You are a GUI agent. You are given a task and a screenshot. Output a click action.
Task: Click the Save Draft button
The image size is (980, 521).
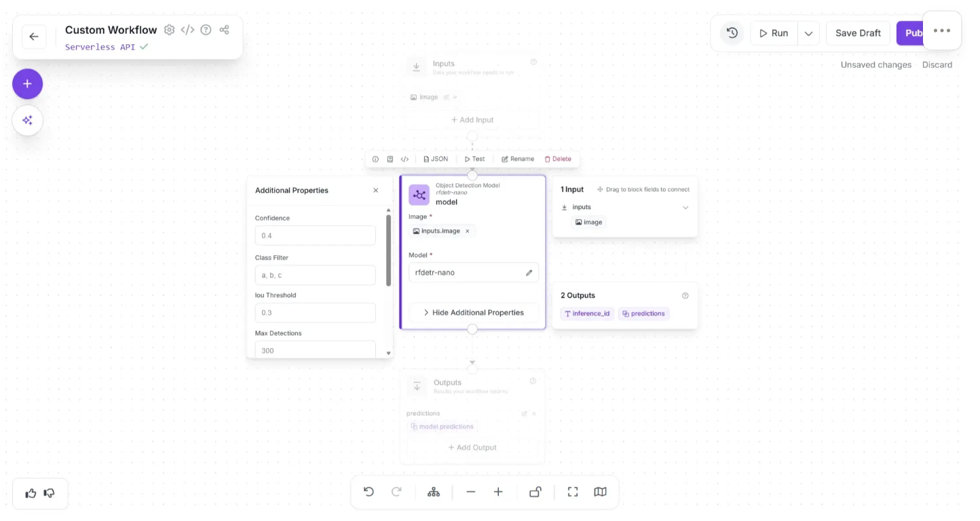(858, 33)
